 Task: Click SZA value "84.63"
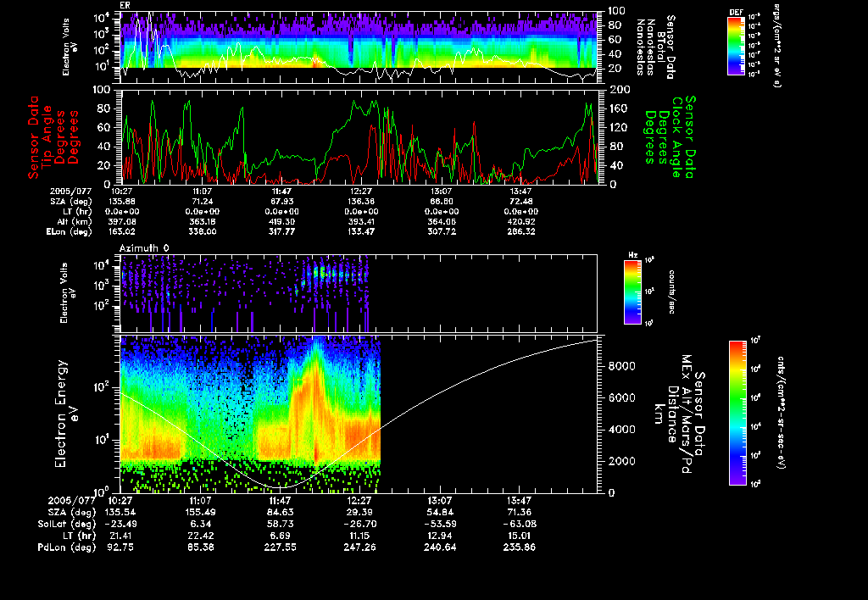[x=280, y=512]
